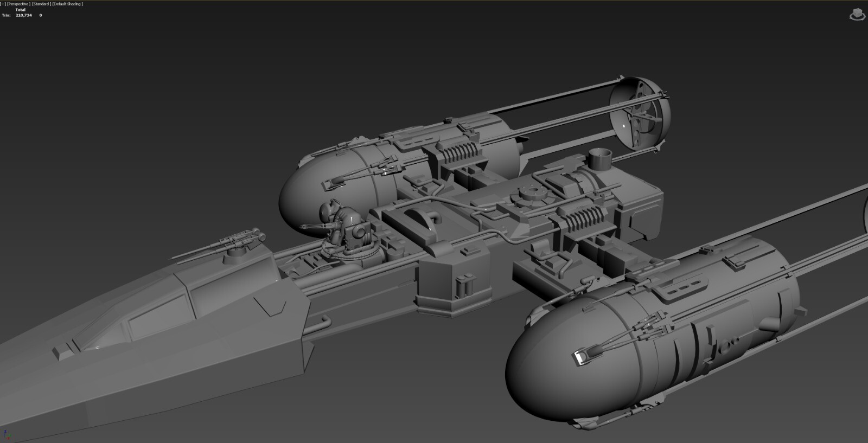This screenshot has width=868, height=443.
Task: Click the 'Tris:' statistics label
Action: coord(7,15)
